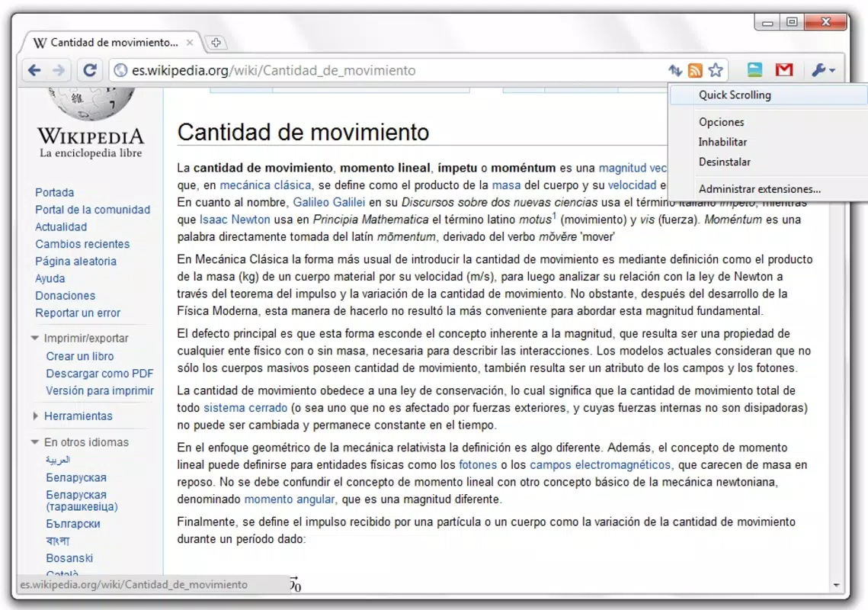Bookmark this page with the star
Screen dimensions: 868x610
pos(716,70)
